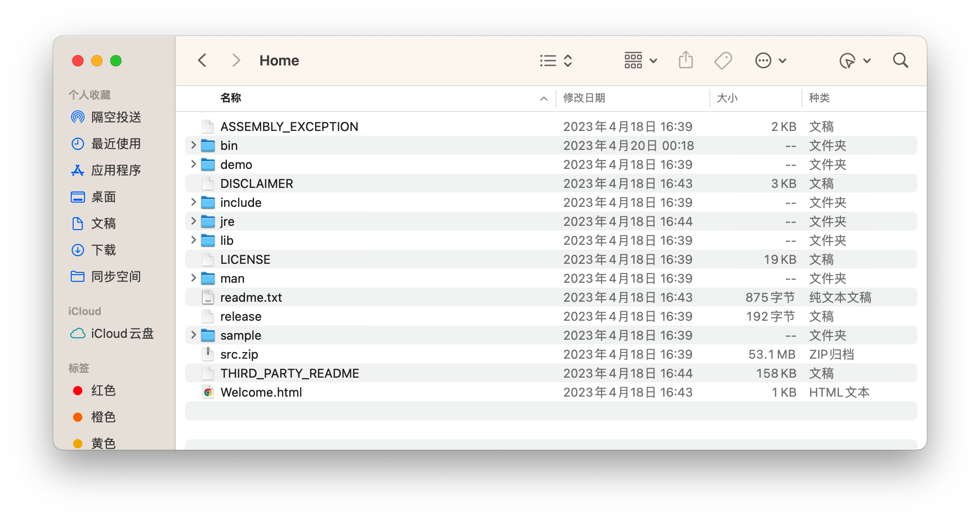Expand the demo folder
980x520 pixels.
[x=193, y=164]
